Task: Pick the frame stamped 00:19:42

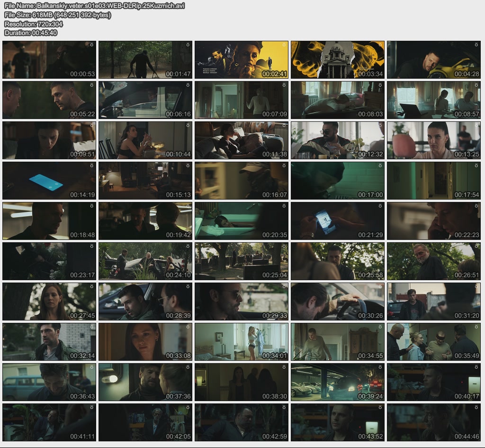Action: [x=145, y=221]
